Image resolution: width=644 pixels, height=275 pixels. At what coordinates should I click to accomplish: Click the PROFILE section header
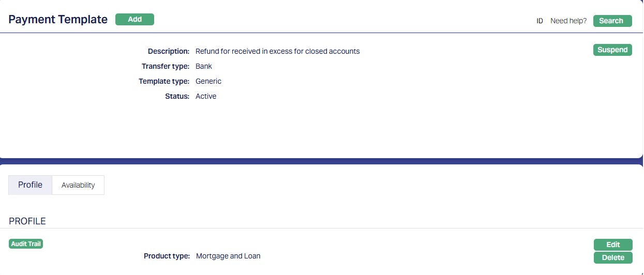[27, 221]
